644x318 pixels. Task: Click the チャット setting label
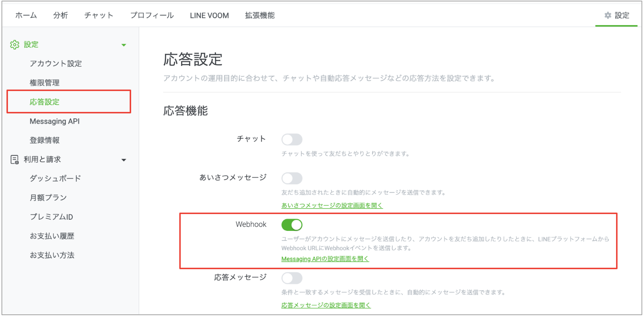click(x=251, y=139)
